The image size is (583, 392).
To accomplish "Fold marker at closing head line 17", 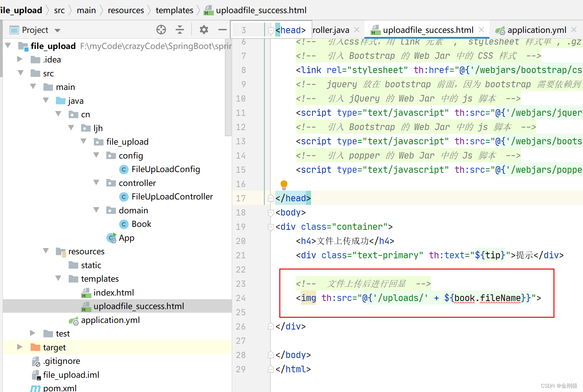I will [271, 198].
